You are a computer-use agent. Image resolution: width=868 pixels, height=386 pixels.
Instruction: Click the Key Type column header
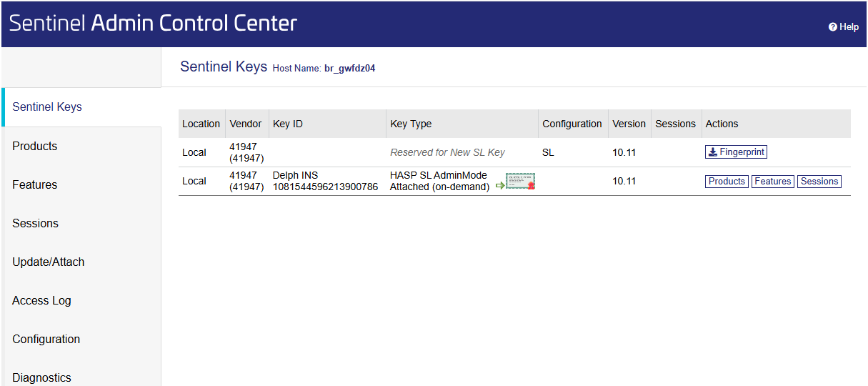point(411,124)
